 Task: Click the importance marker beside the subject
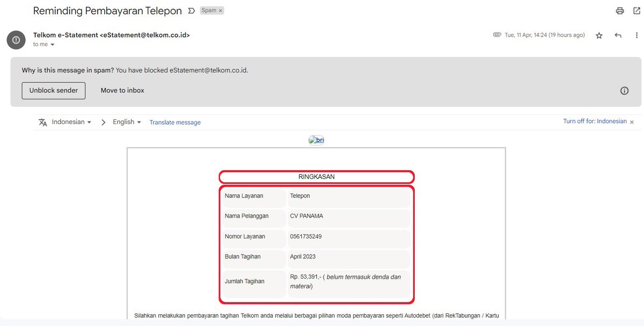(192, 11)
